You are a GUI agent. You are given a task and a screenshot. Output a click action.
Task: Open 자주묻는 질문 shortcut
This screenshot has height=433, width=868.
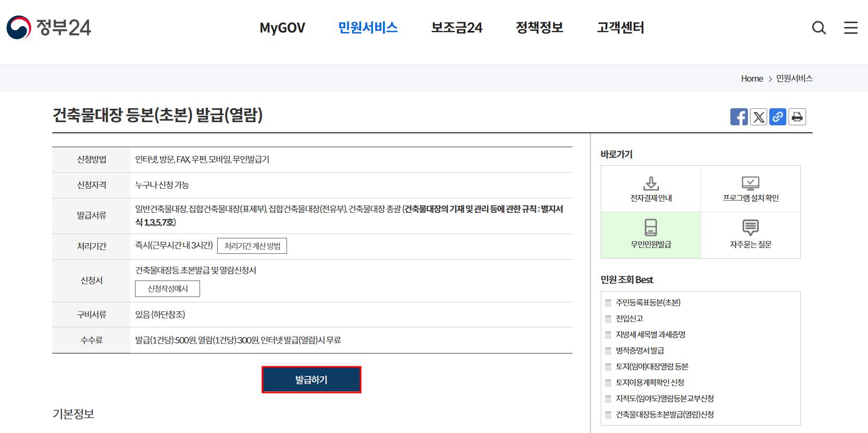pyautogui.click(x=751, y=235)
